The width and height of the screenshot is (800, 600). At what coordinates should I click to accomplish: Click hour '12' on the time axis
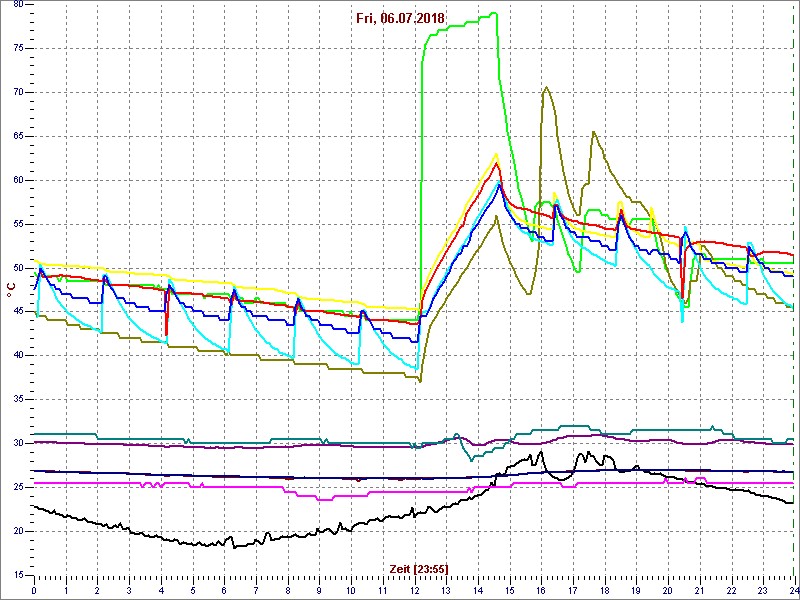coord(415,590)
